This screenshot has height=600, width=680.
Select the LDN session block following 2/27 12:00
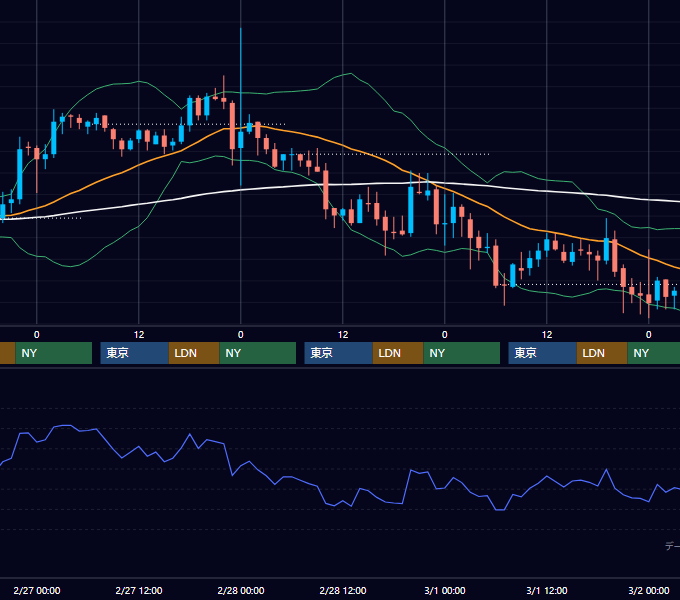[194, 353]
